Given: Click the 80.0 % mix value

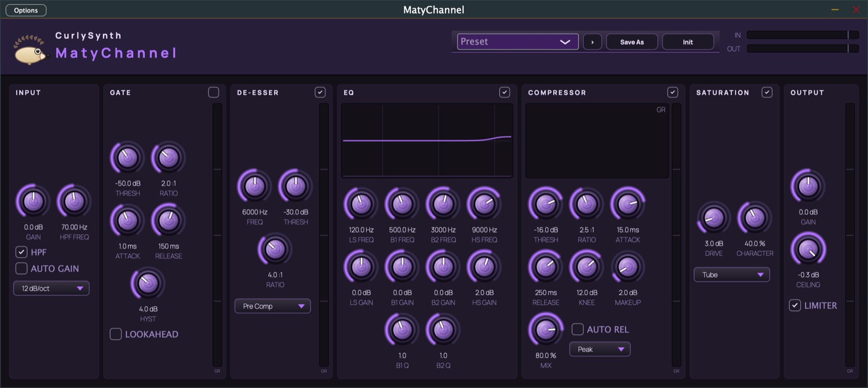Looking at the screenshot, I should pyautogui.click(x=546, y=355).
